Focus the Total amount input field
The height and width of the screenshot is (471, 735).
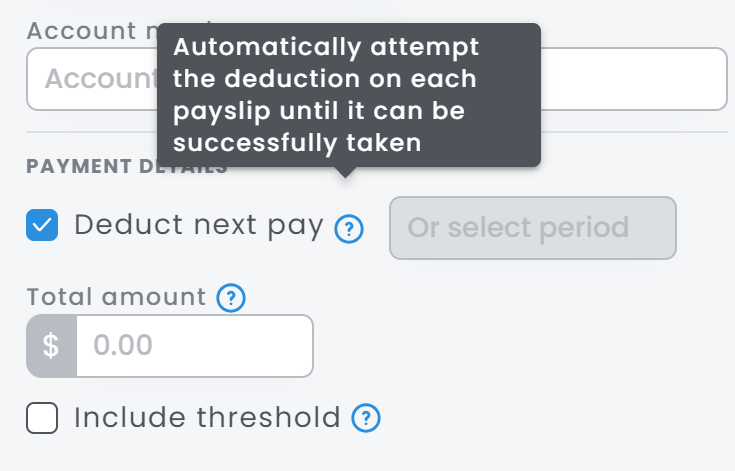194,346
